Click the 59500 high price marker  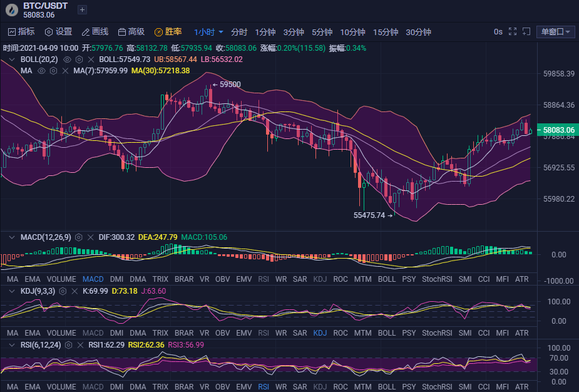point(227,85)
